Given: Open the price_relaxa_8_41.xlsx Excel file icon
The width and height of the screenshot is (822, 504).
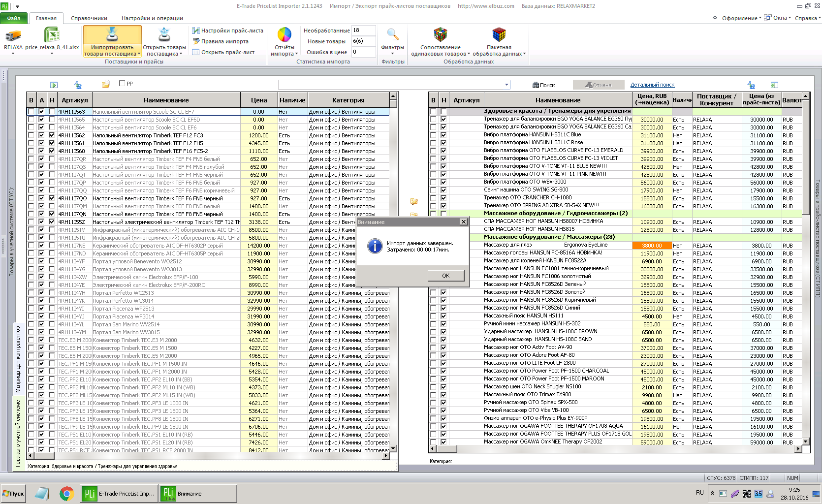Looking at the screenshot, I should (x=52, y=35).
